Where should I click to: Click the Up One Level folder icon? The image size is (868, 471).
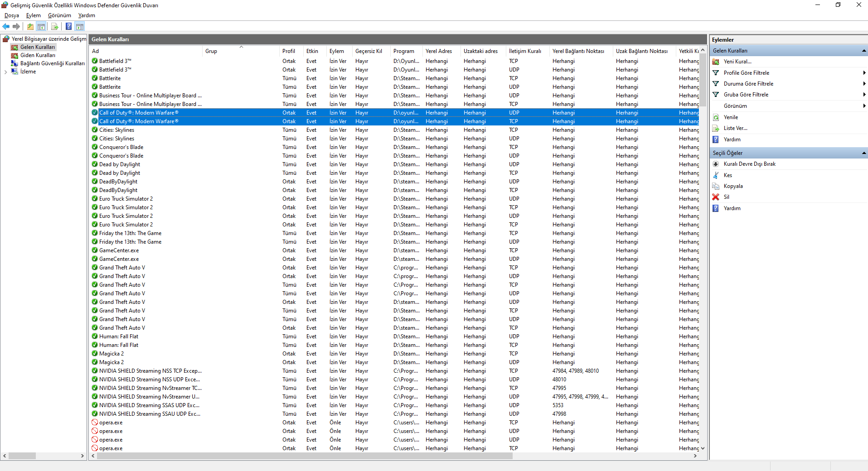(30, 26)
